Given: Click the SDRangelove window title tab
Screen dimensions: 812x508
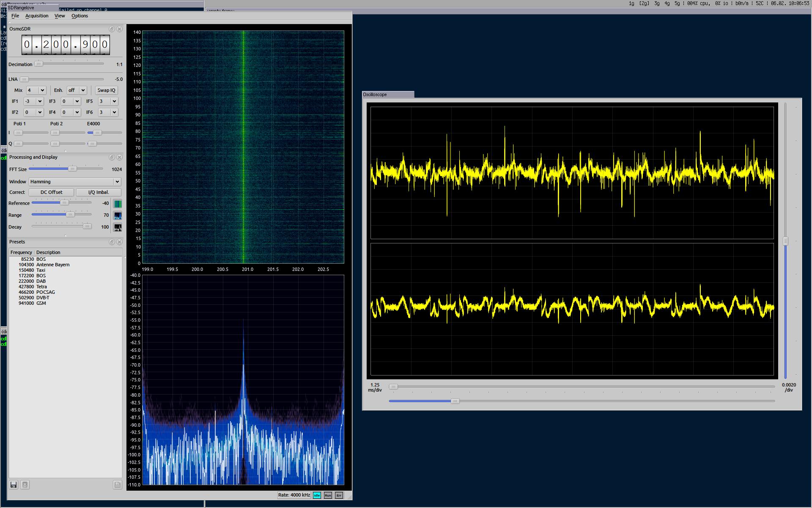Looking at the screenshot, I should coord(33,8).
